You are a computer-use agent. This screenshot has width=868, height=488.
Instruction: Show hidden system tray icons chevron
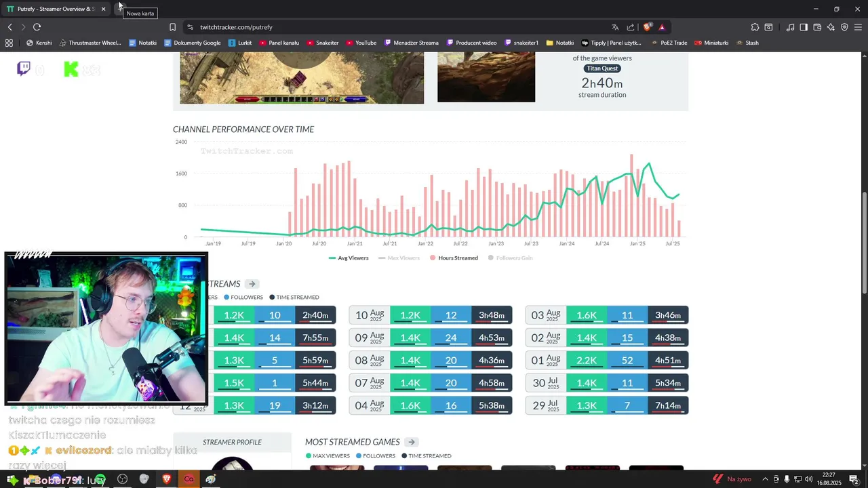coord(765,479)
